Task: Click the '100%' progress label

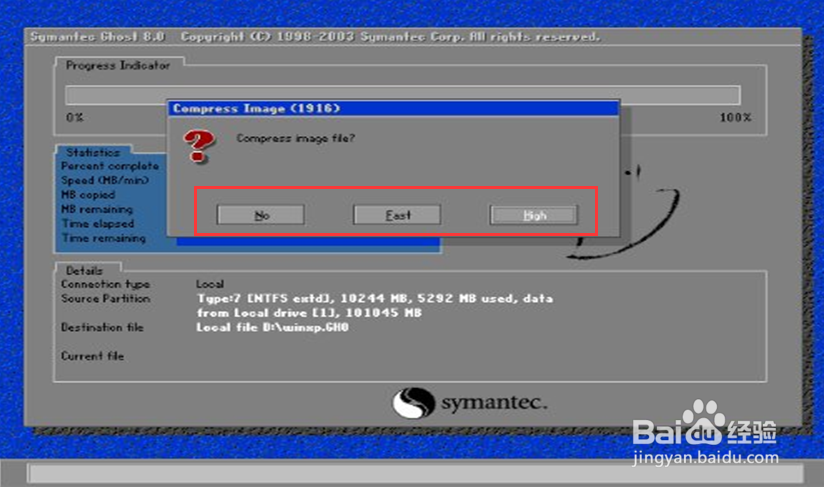Action: coord(735,117)
